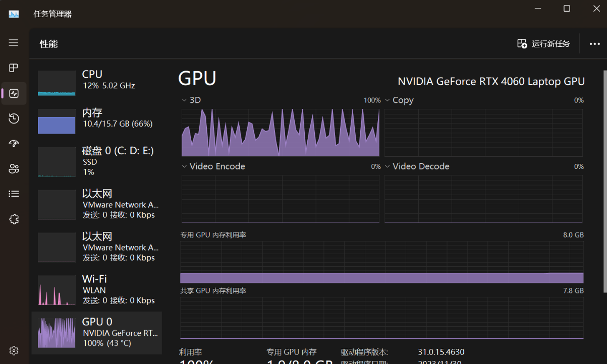Select the CPU performance item
This screenshot has width=607, height=364.
[x=97, y=83]
